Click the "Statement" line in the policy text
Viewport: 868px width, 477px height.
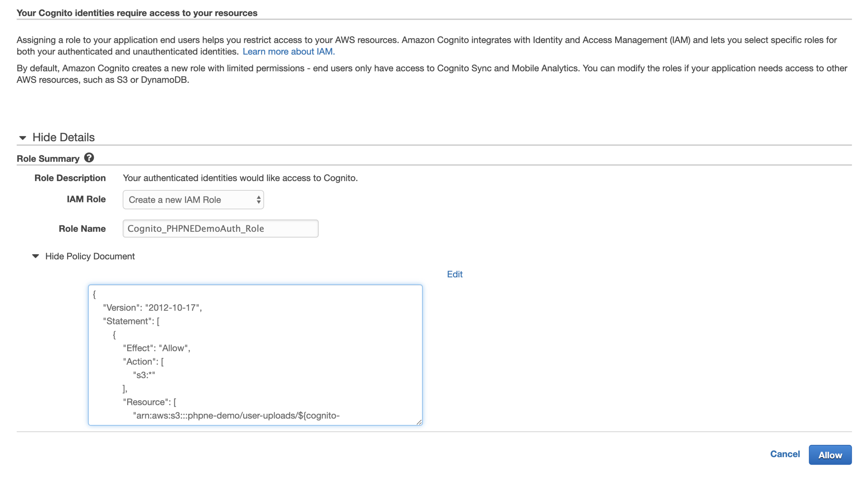click(131, 321)
